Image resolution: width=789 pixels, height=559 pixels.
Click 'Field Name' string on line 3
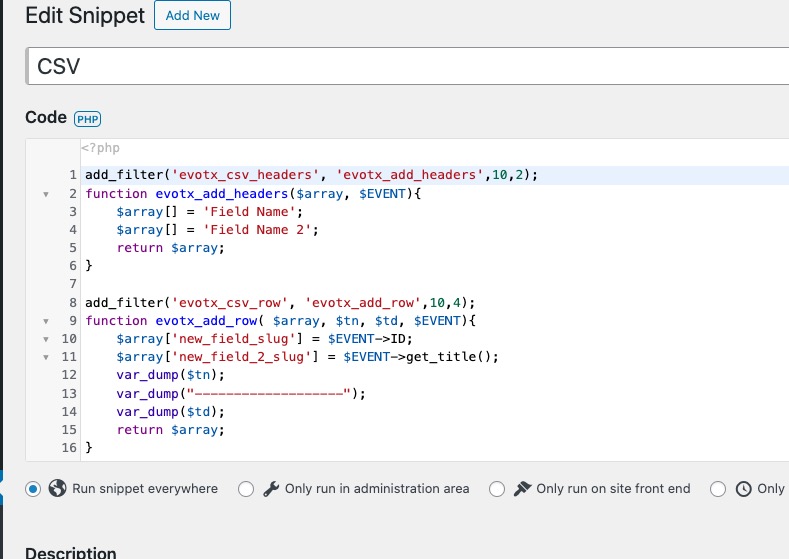pos(249,211)
